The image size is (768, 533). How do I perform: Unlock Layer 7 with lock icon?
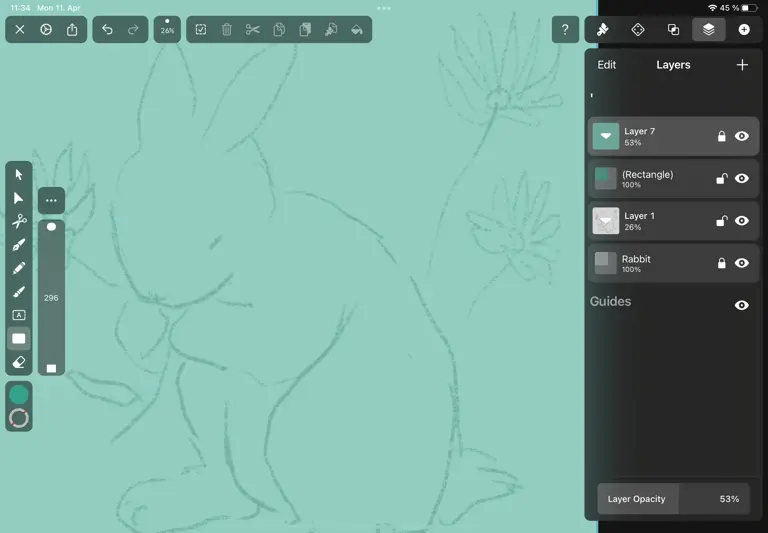pos(721,136)
